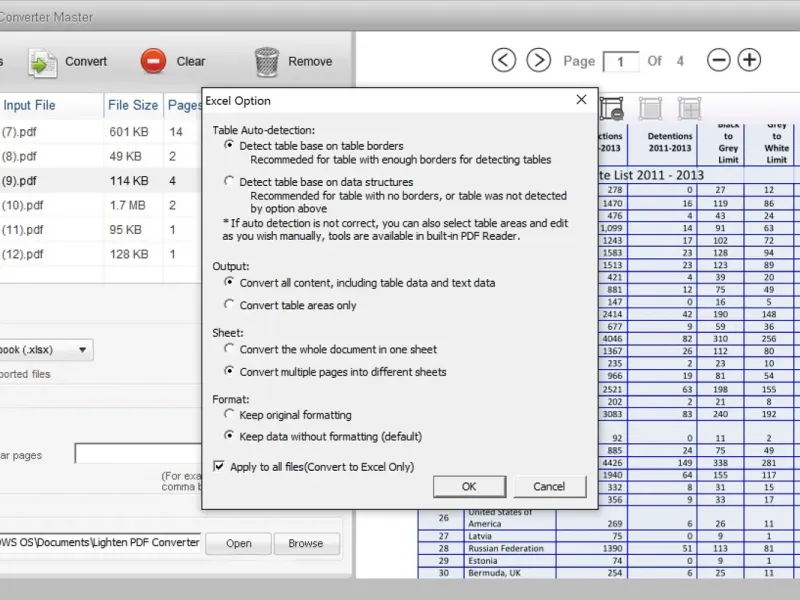Go to previous page with left arrow
The width and height of the screenshot is (800, 600).
(x=504, y=60)
